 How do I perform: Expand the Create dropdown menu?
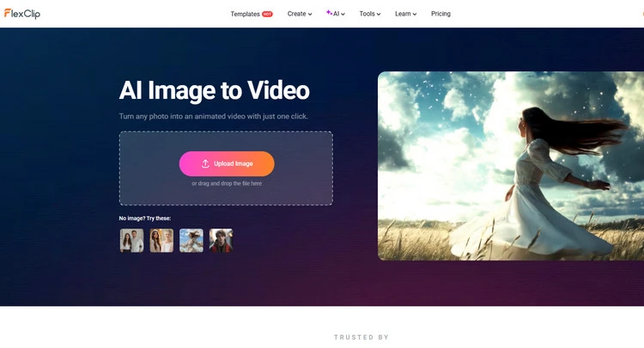pyautogui.click(x=300, y=14)
